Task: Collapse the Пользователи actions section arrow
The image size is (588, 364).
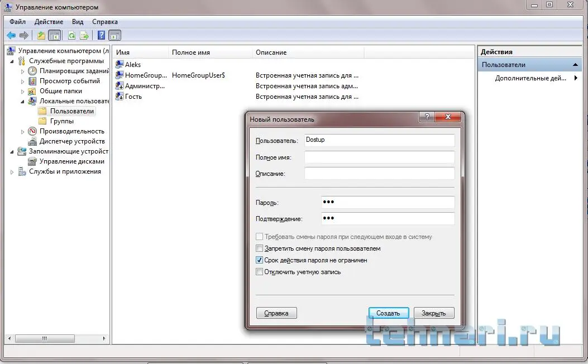Action: 575,64
